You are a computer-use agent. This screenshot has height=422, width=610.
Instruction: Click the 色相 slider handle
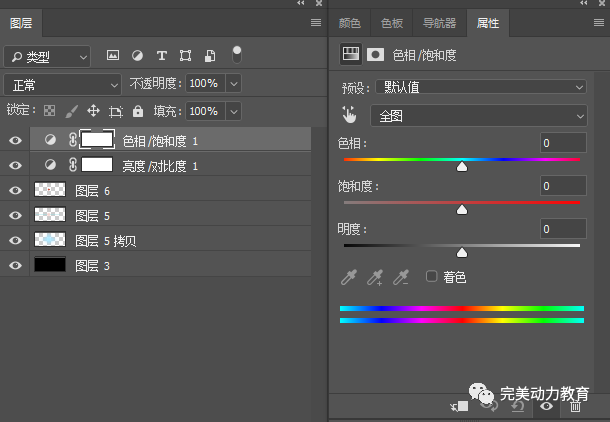pyautogui.click(x=462, y=167)
